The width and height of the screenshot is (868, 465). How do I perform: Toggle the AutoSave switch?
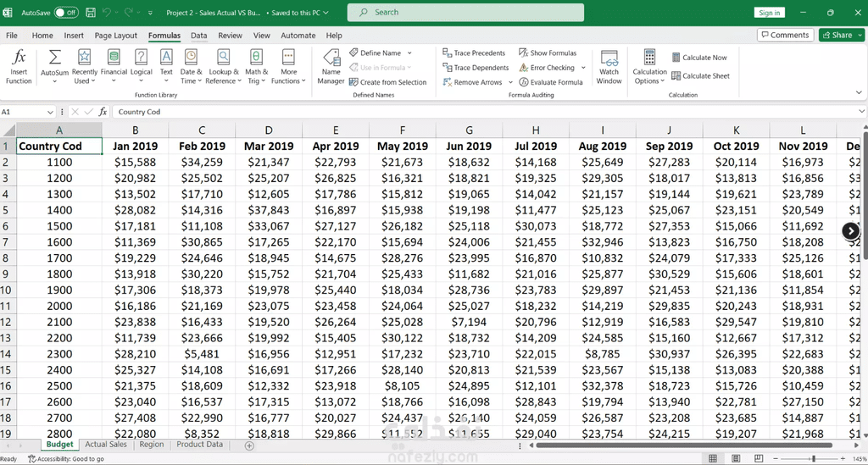66,12
